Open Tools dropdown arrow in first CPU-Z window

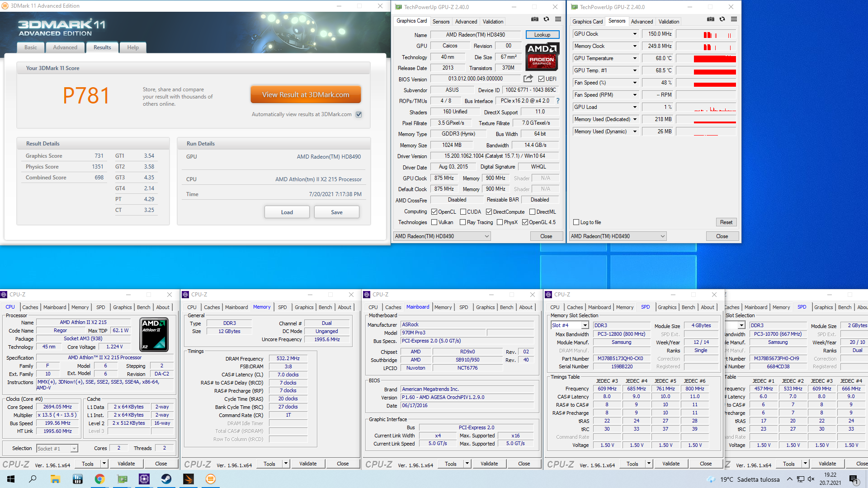[104, 464]
